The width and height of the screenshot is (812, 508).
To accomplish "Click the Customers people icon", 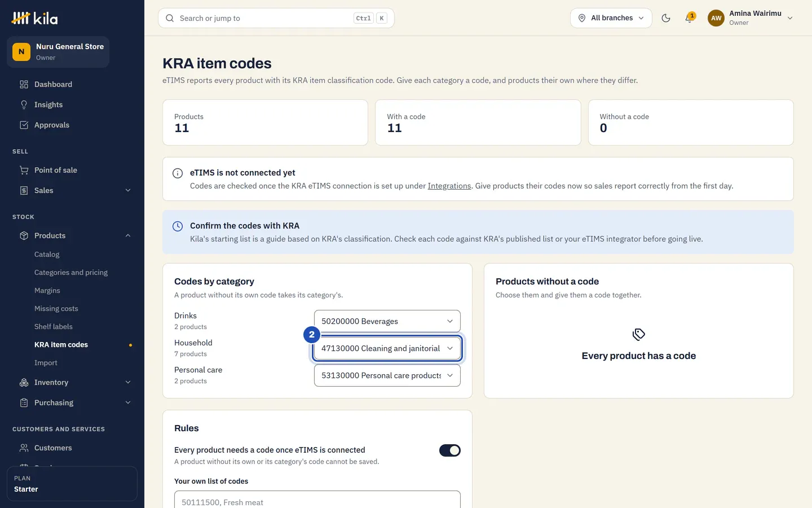I will [24, 448].
